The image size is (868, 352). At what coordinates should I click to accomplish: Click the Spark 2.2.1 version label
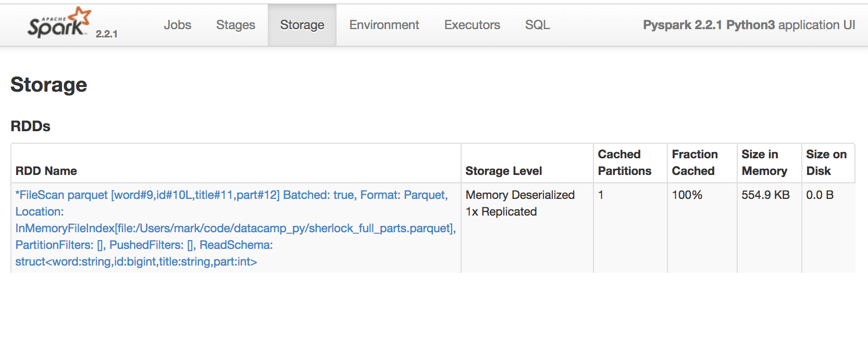coord(106,34)
